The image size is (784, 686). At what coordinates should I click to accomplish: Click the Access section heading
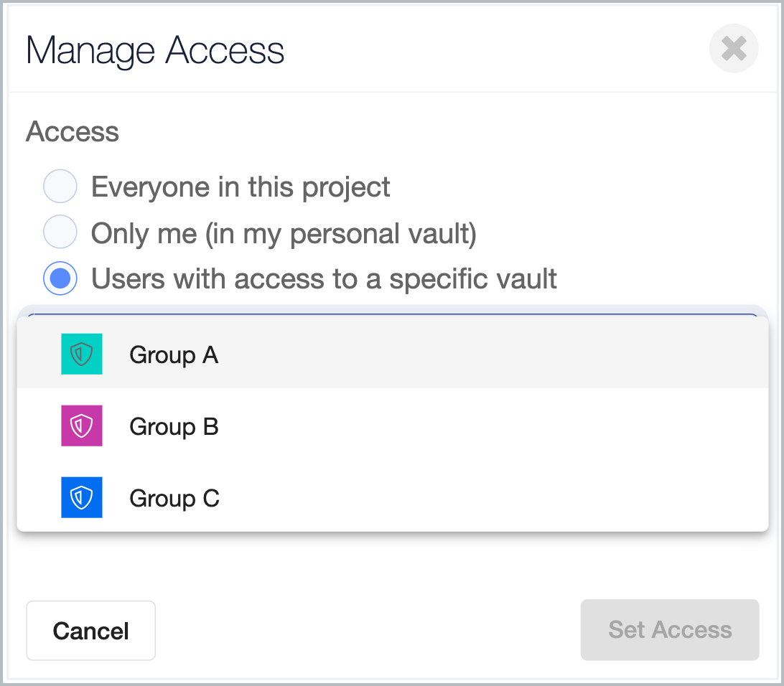click(73, 132)
